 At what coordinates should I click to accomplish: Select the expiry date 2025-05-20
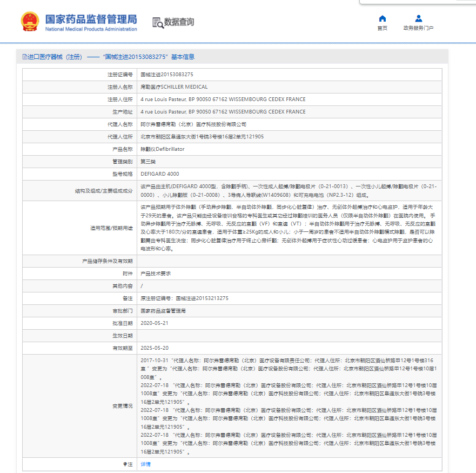(154, 348)
